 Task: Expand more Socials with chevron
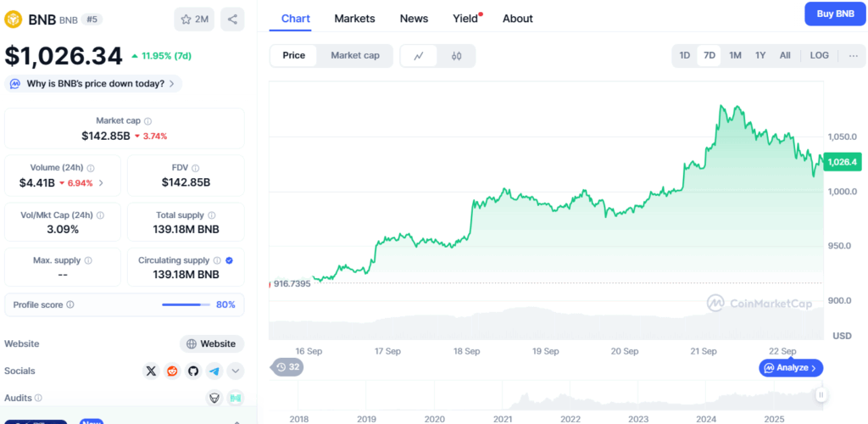(x=236, y=371)
